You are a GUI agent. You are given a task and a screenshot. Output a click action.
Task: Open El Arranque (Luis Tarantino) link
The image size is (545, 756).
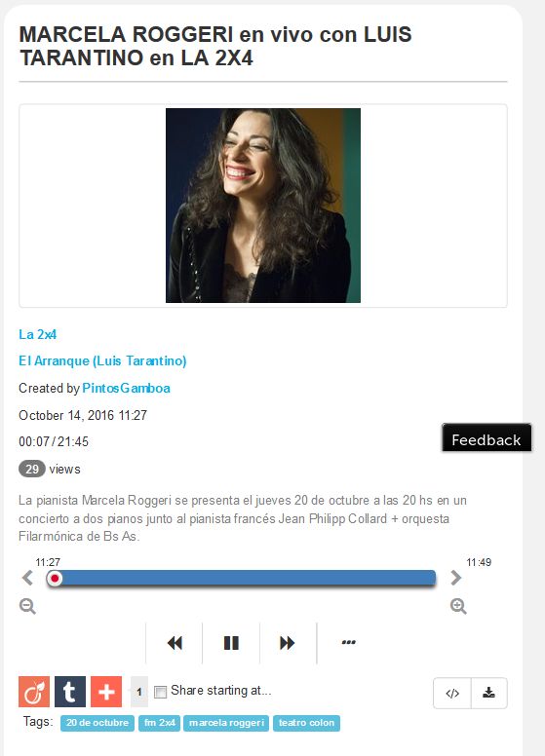click(x=102, y=360)
